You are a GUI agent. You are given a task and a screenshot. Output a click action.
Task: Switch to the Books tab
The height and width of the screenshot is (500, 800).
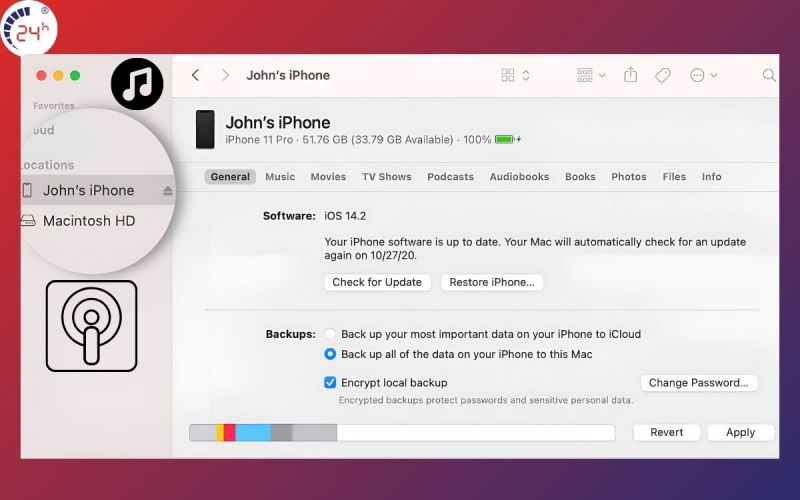pos(580,177)
